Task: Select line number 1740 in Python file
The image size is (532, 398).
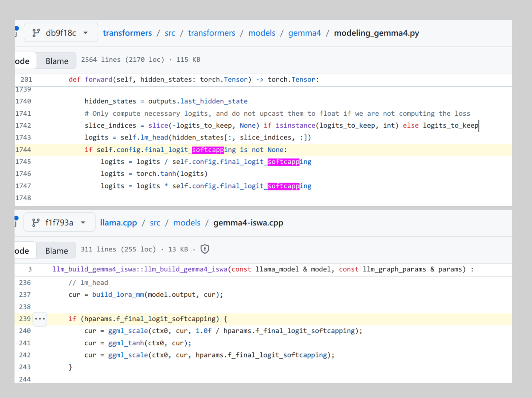Action: pyautogui.click(x=23, y=101)
